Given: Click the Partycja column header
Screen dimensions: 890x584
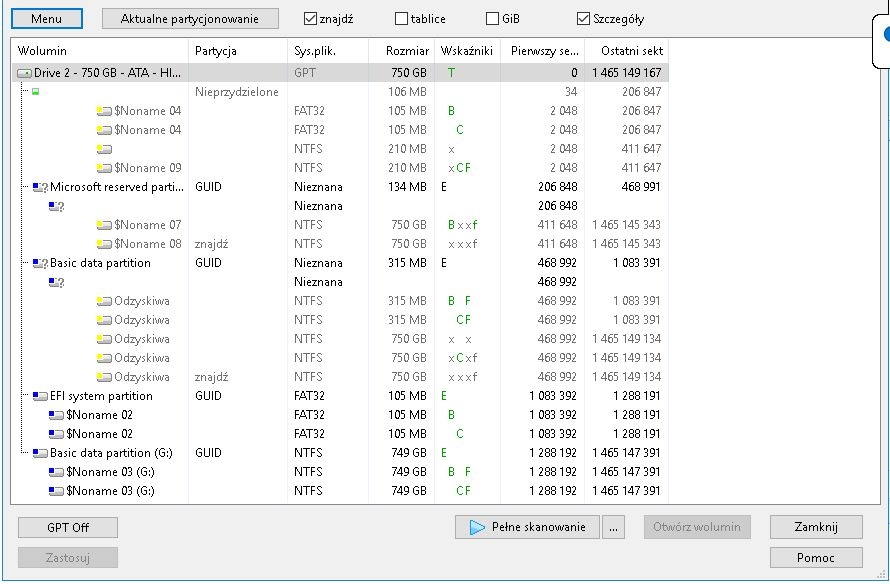Looking at the screenshot, I should (238, 51).
